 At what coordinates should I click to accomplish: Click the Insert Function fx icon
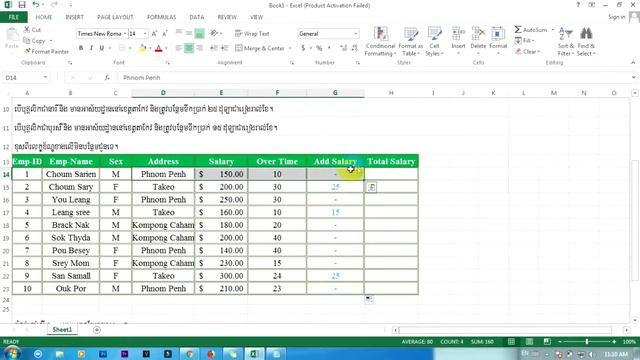[107, 78]
